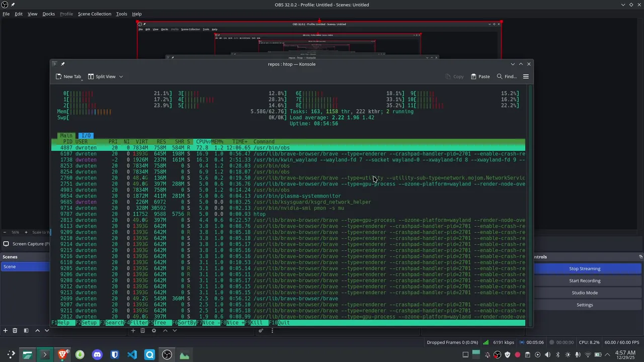This screenshot has width=644, height=362.
Task: Open the OBS Scene Collection menu
Action: click(x=94, y=14)
